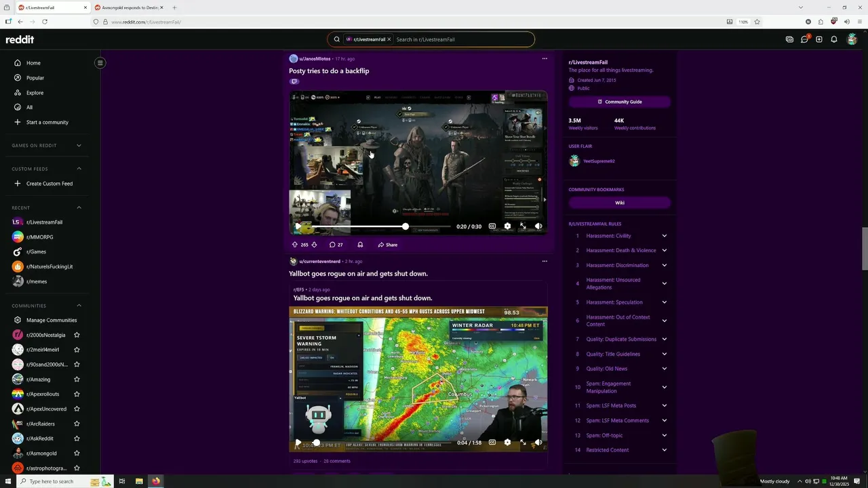Open File Explorer from taskbar

click(139, 481)
